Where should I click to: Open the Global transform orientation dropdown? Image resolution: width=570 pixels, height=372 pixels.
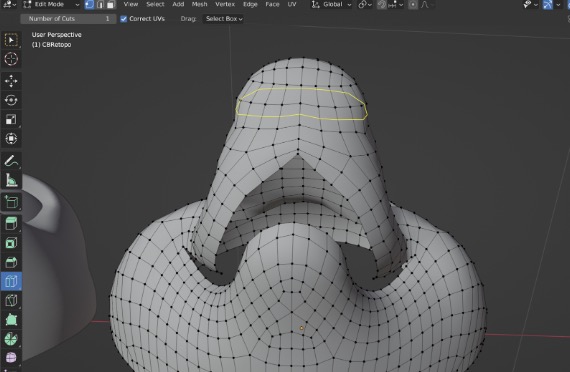(x=332, y=5)
